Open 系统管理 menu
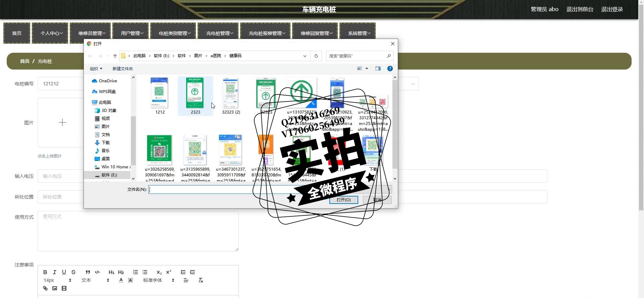Image resolution: width=644 pixels, height=298 pixels. (x=358, y=33)
